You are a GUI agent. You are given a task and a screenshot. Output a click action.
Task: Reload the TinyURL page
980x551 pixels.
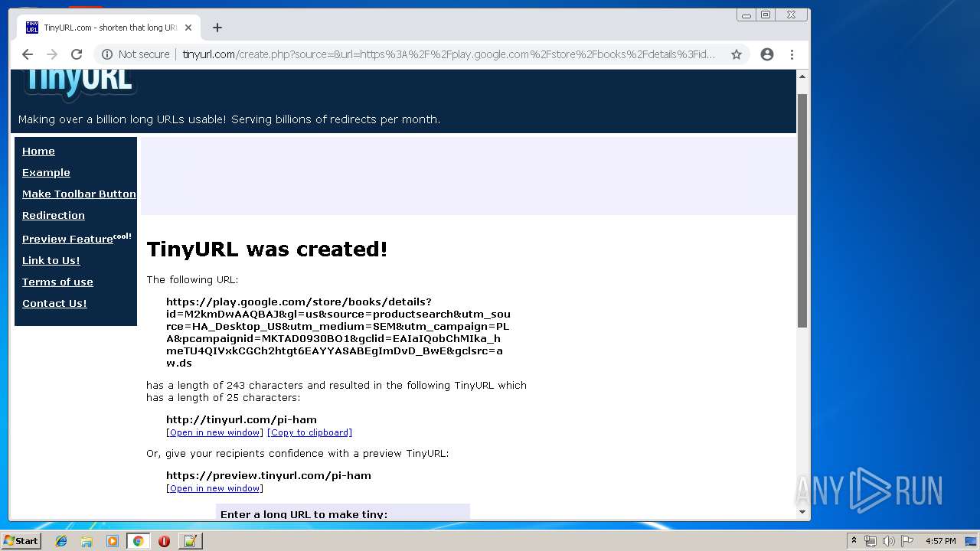pos(77,54)
